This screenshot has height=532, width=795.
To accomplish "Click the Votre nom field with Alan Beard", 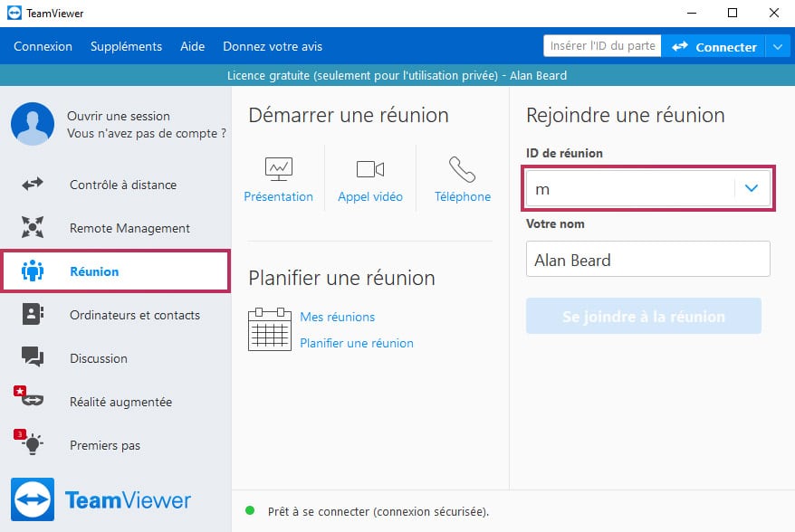I will (x=648, y=259).
